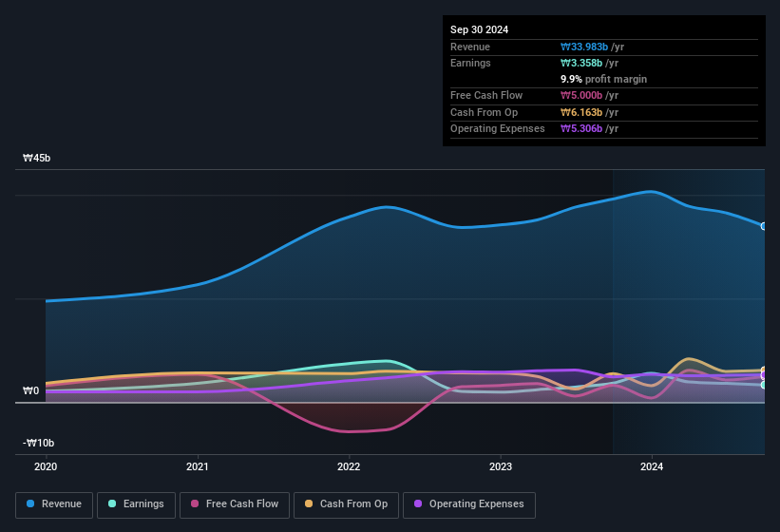Screen dimensions: 780x532
Task: Select the ₩5.306b operating expenses value
Action: pos(581,129)
